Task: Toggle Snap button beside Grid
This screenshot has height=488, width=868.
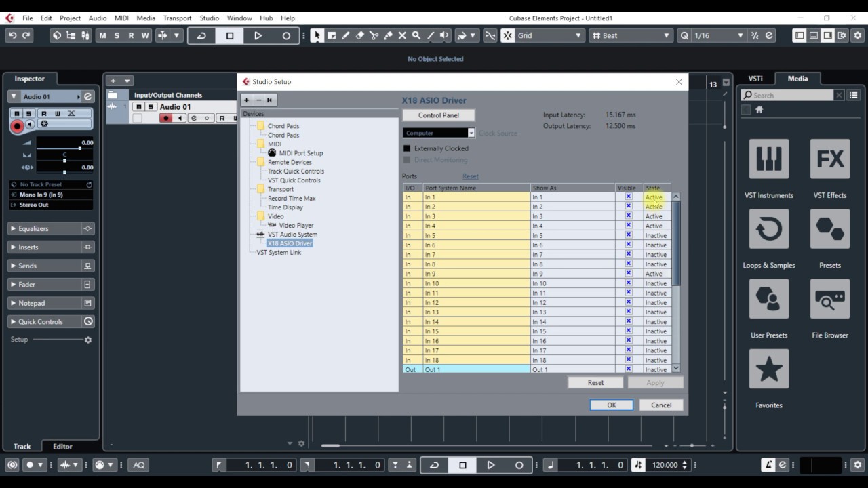Action: [x=508, y=35]
